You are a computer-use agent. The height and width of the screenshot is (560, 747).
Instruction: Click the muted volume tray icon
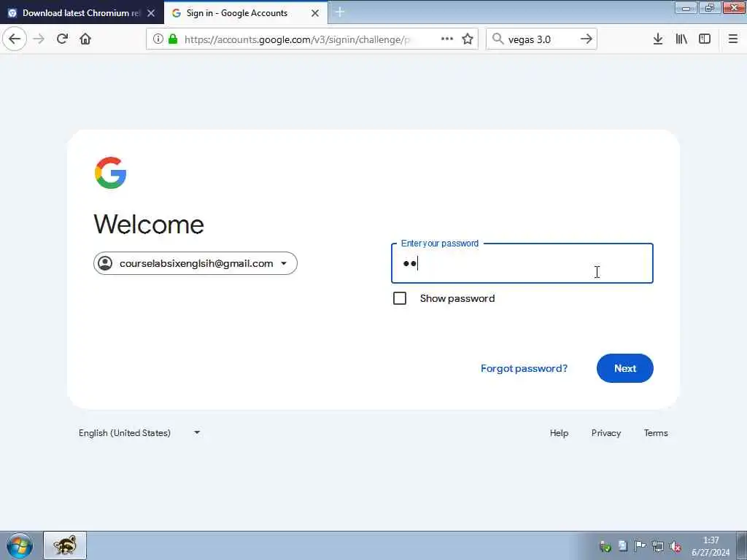tap(676, 546)
